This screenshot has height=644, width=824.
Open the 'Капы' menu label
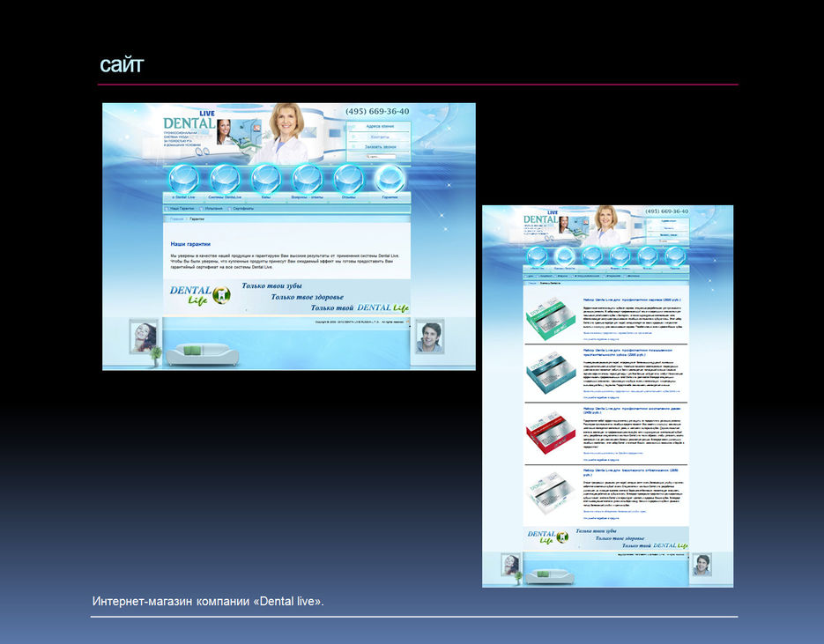266,197
